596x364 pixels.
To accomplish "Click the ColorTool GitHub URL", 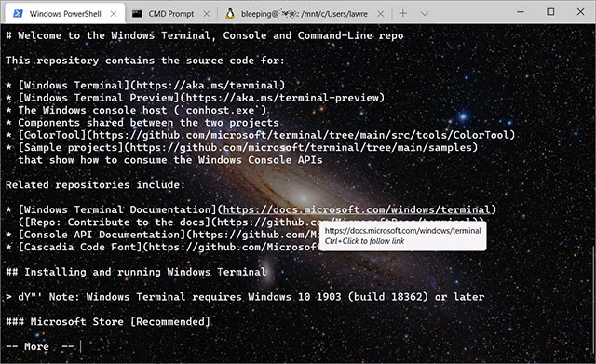I will 301,135.
